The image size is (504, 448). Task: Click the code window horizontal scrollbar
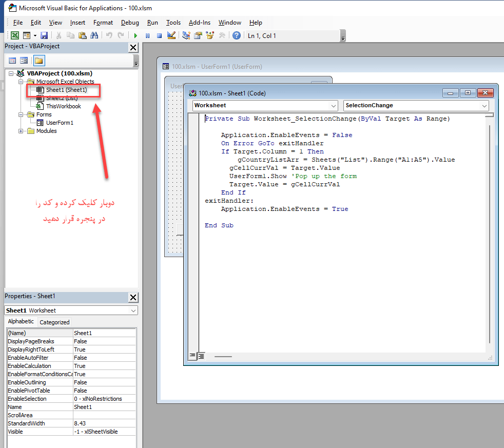pyautogui.click(x=223, y=357)
